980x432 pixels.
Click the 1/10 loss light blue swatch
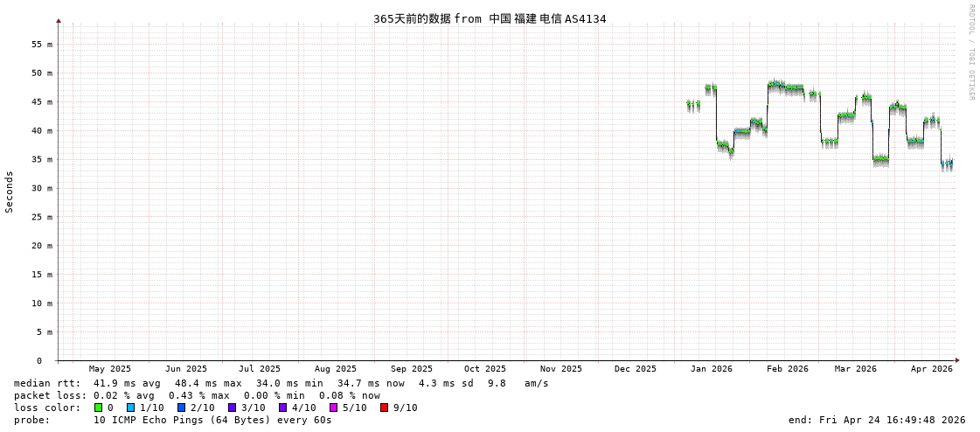click(130, 408)
